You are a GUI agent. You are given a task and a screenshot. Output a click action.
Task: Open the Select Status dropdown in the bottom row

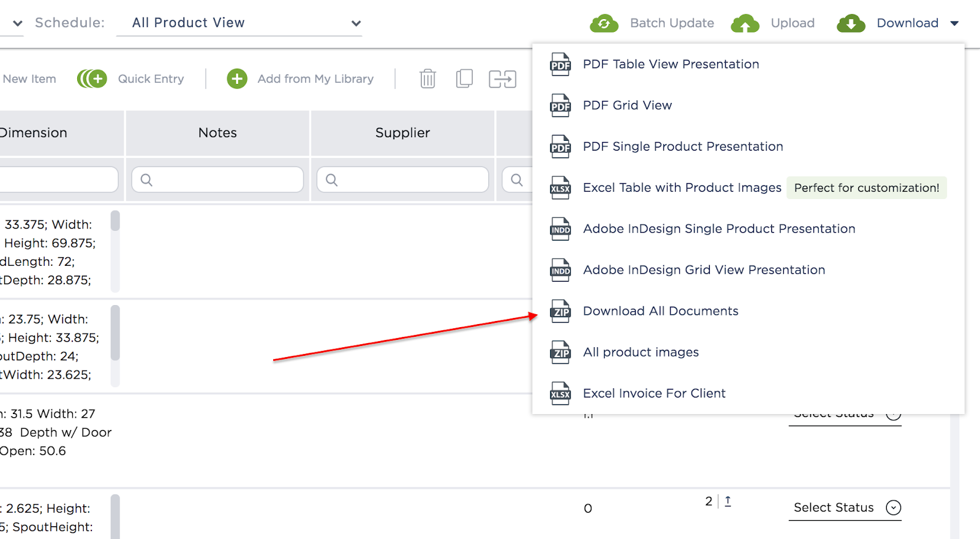pyautogui.click(x=845, y=508)
